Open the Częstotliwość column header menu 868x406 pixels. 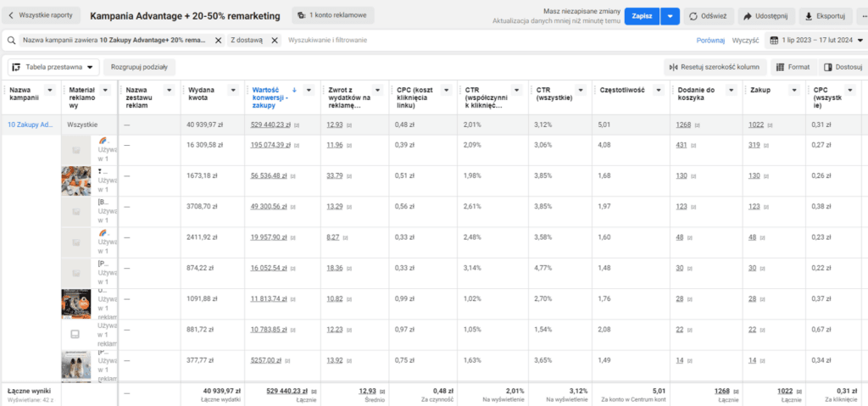pos(658,91)
